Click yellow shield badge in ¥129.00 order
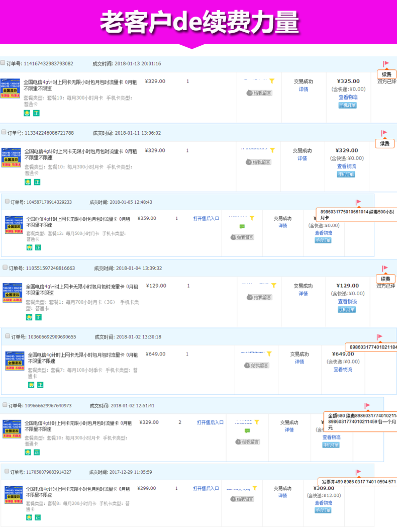This screenshot has width=397, height=532. pos(29,317)
